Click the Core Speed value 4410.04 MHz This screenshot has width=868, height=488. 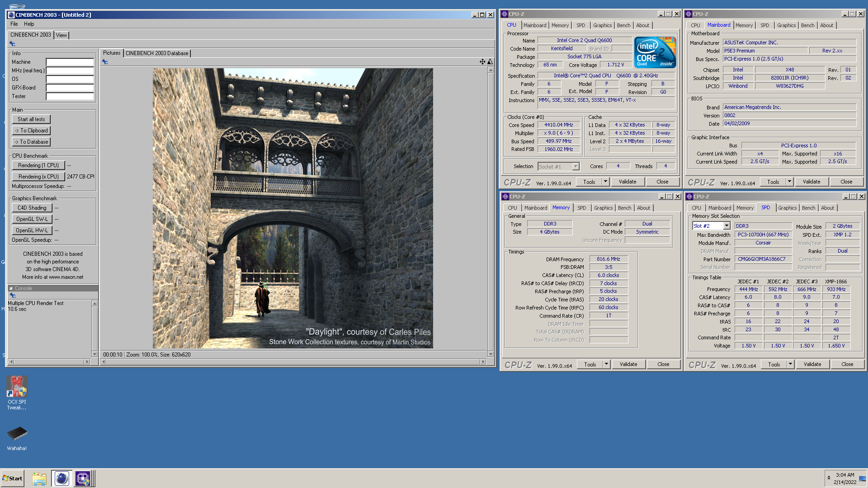[558, 125]
